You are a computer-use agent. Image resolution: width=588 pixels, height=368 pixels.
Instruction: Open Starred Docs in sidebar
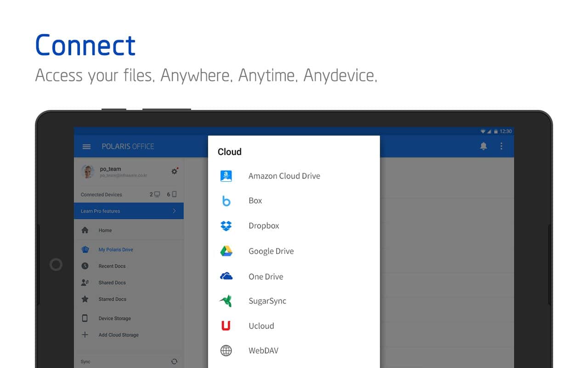(112, 299)
